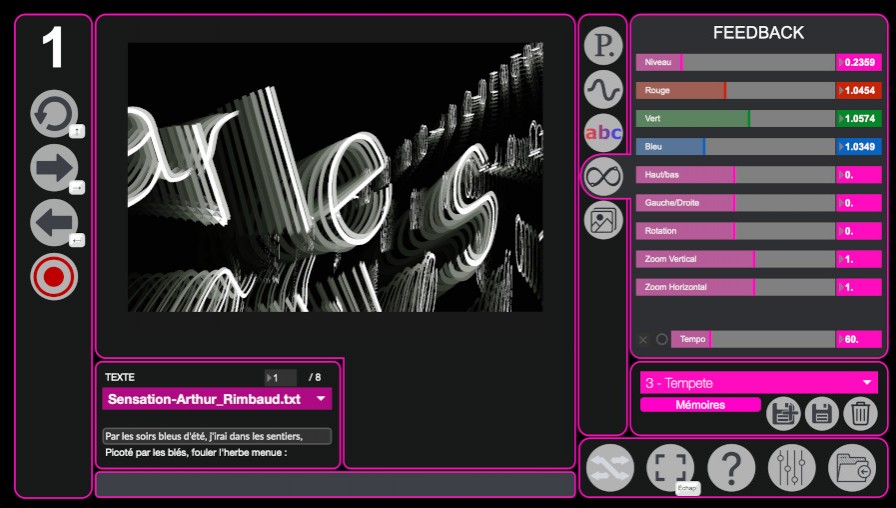Open the image picture tab
The image size is (896, 508).
click(603, 220)
